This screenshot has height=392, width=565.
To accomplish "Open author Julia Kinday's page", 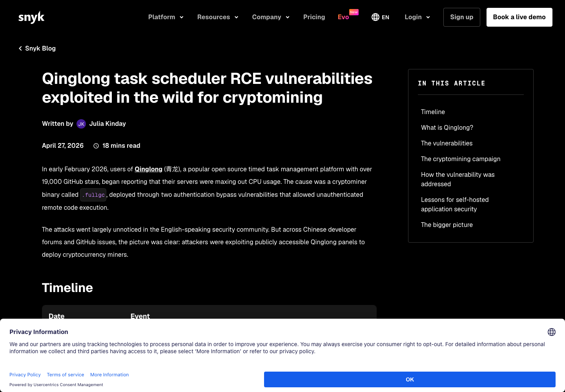I will [108, 123].
